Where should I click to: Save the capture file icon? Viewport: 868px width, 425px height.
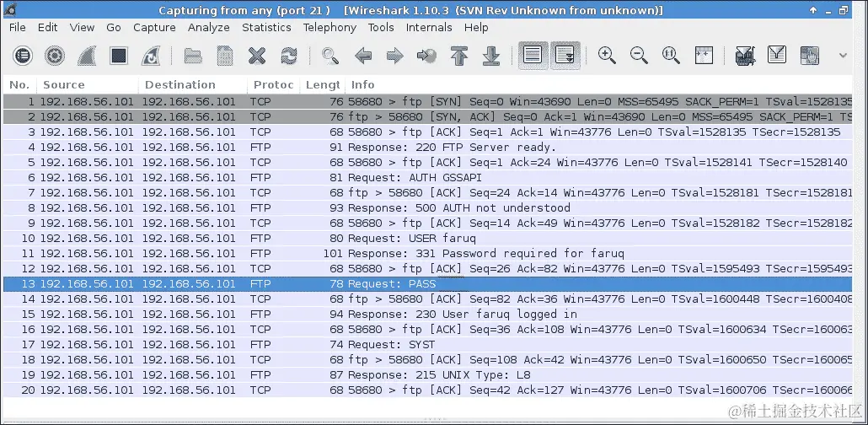click(x=225, y=56)
